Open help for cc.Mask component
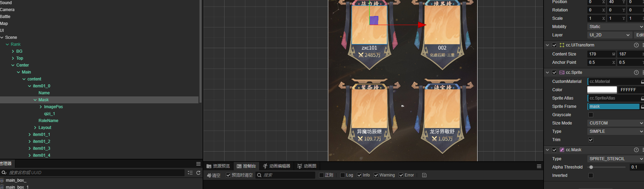 pyautogui.click(x=636, y=150)
